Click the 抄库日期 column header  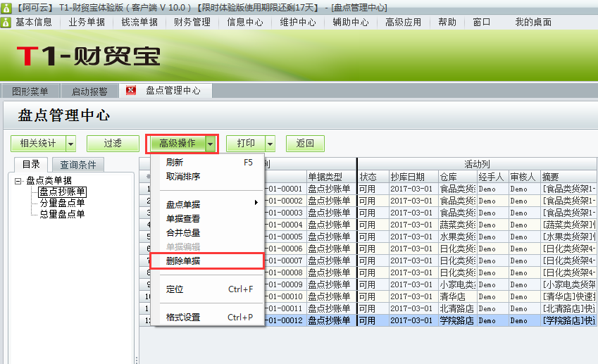coord(413,177)
